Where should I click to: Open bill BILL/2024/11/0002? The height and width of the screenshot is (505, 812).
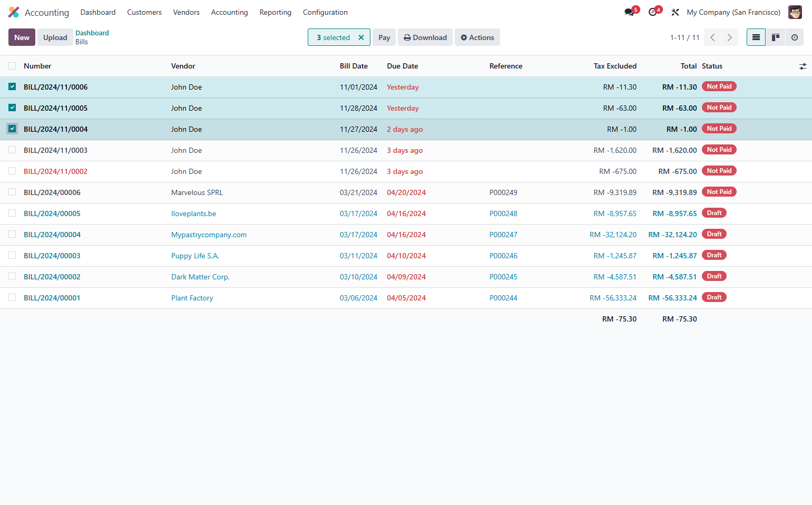point(55,171)
